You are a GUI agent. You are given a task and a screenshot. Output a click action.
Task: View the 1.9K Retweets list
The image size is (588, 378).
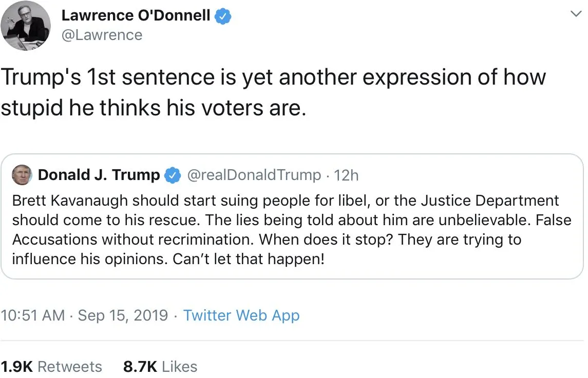point(51,367)
